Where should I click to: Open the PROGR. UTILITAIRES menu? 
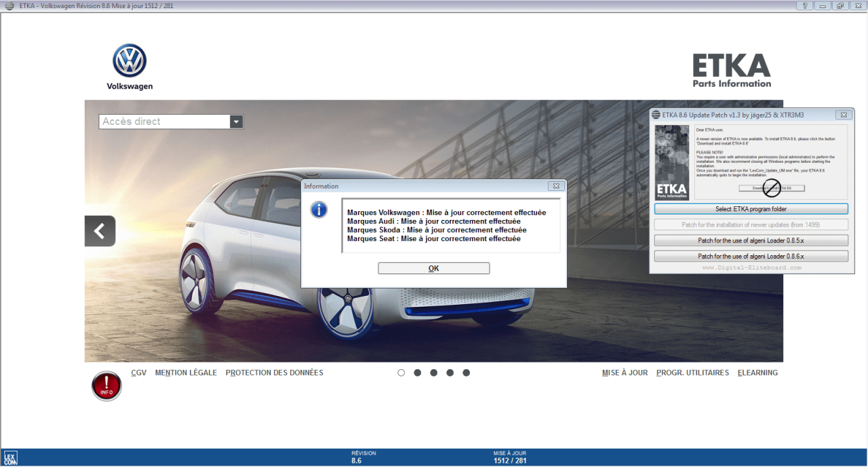click(x=692, y=373)
